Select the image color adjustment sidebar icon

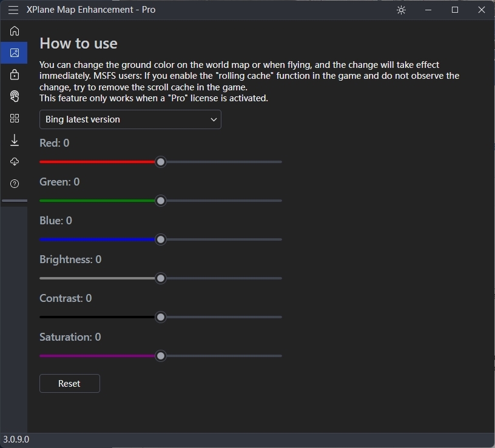pyautogui.click(x=15, y=53)
